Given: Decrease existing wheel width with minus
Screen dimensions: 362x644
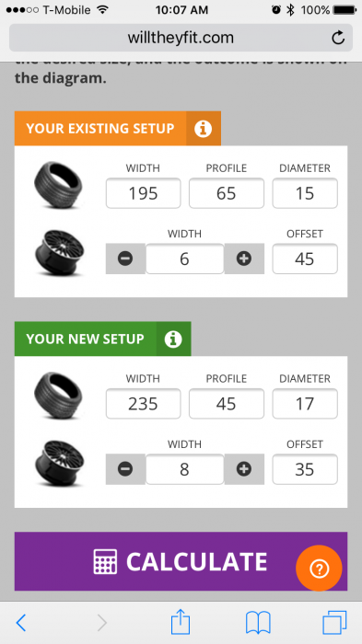Looking at the screenshot, I should point(125,259).
